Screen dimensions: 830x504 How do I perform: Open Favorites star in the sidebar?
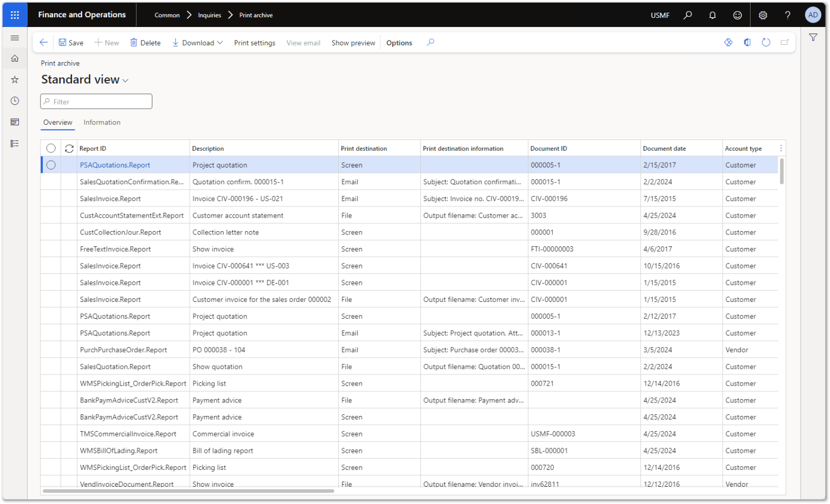point(15,80)
